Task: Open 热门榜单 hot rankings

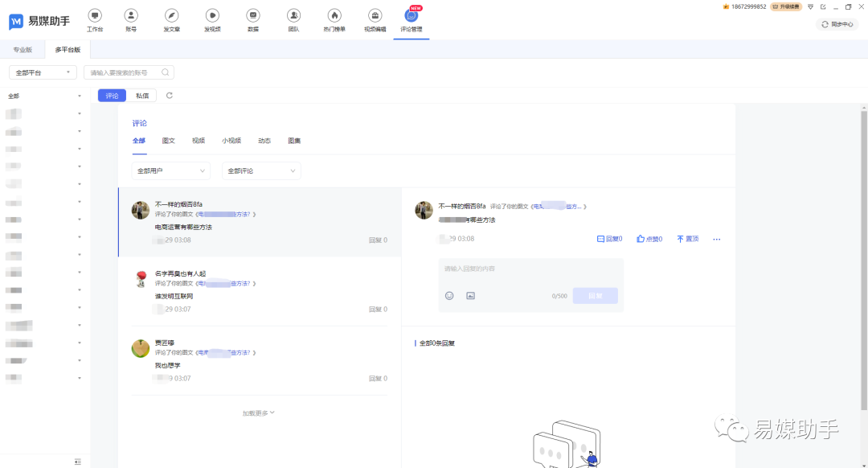Action: point(334,20)
